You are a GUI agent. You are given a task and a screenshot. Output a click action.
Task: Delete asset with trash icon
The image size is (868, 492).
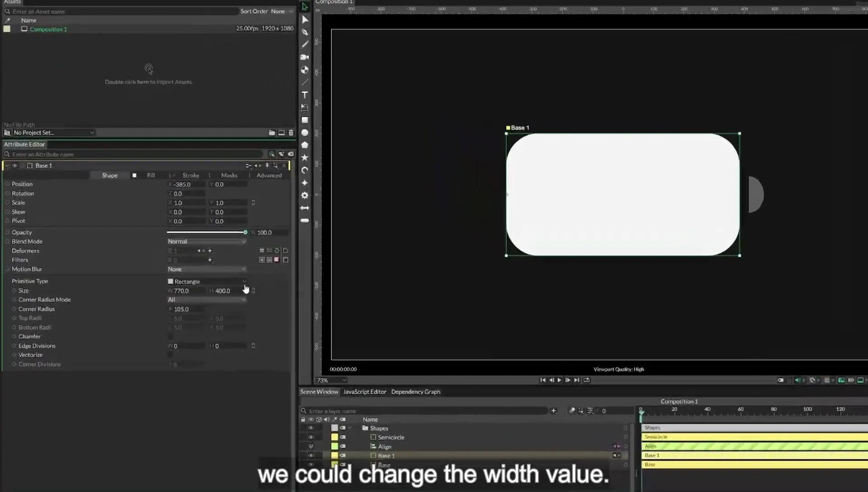tap(291, 132)
